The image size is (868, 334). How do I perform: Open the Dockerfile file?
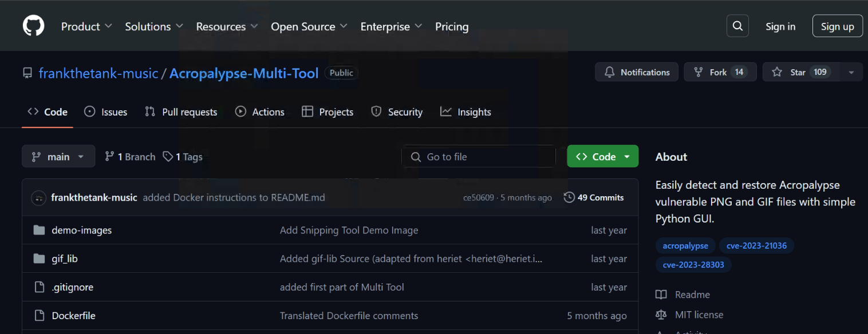pyautogui.click(x=74, y=316)
